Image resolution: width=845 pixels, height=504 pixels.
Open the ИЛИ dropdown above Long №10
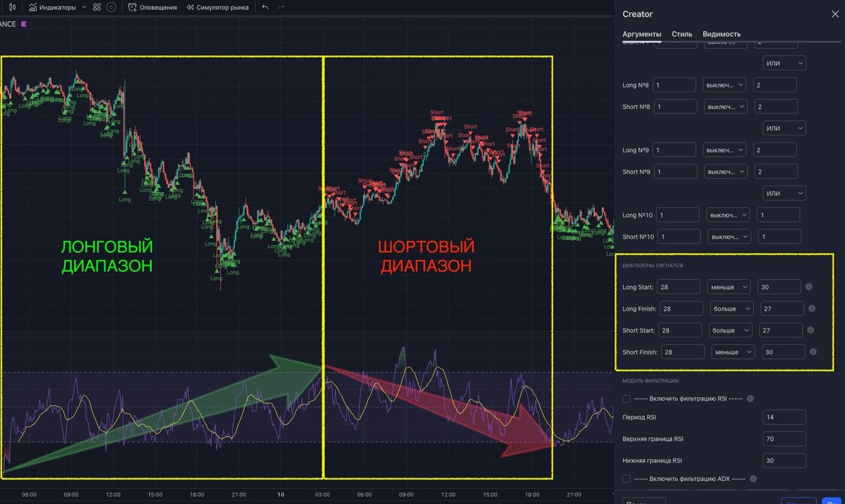point(784,193)
